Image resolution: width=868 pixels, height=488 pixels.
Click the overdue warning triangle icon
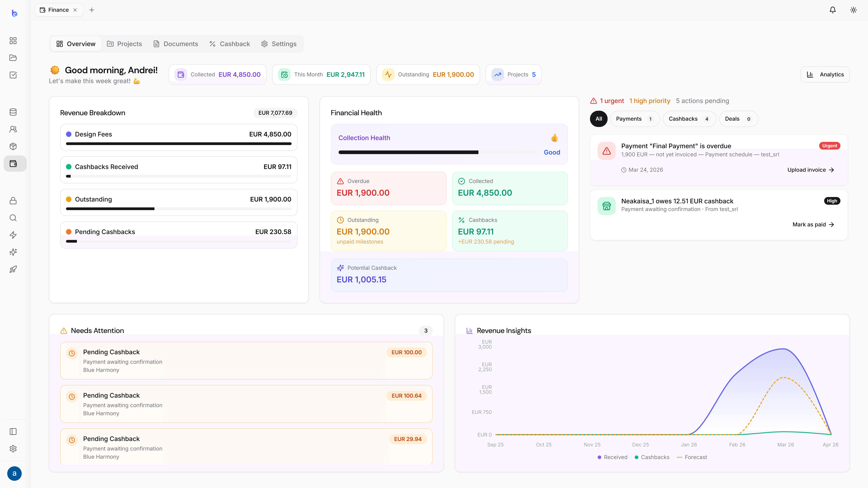(606, 151)
